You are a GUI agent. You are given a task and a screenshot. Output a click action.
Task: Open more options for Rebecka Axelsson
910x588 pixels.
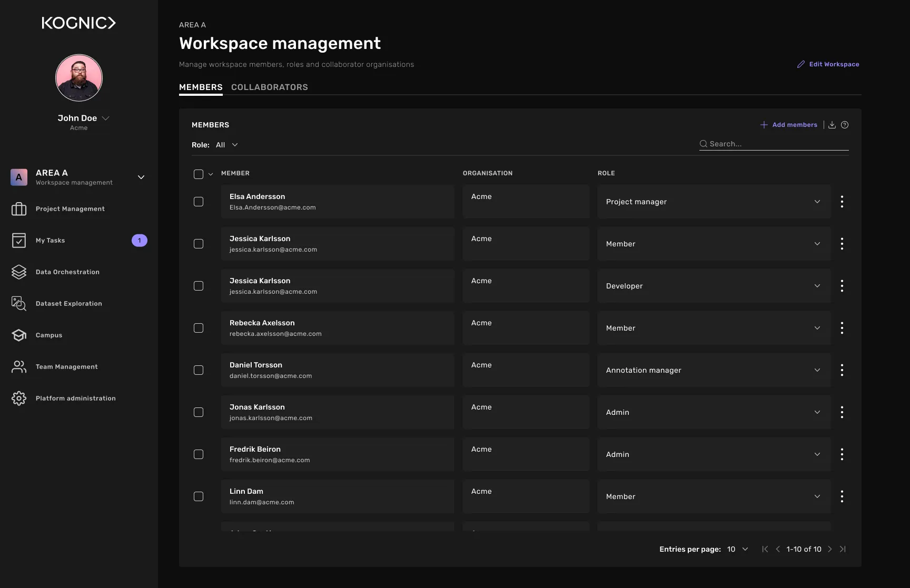coord(842,328)
